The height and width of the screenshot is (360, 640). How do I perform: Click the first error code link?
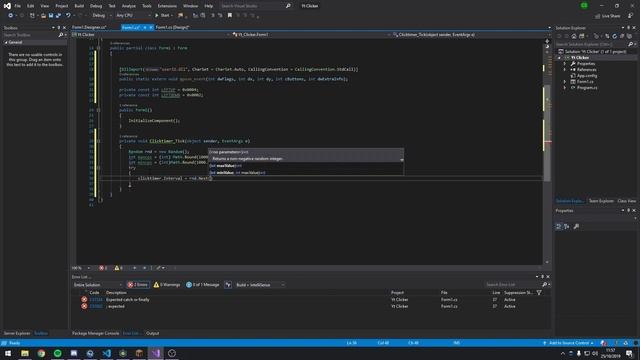[x=96, y=300]
